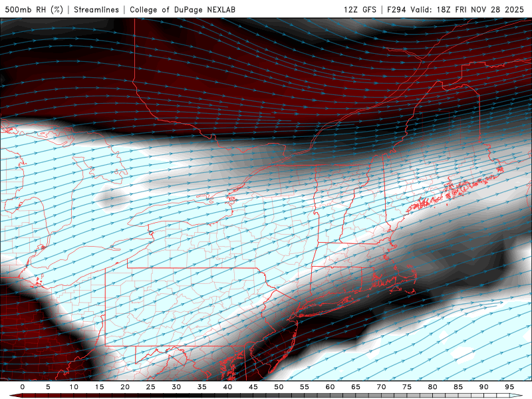Click the "Streamlines" label in the header
532x399 pixels.
coord(96,9)
